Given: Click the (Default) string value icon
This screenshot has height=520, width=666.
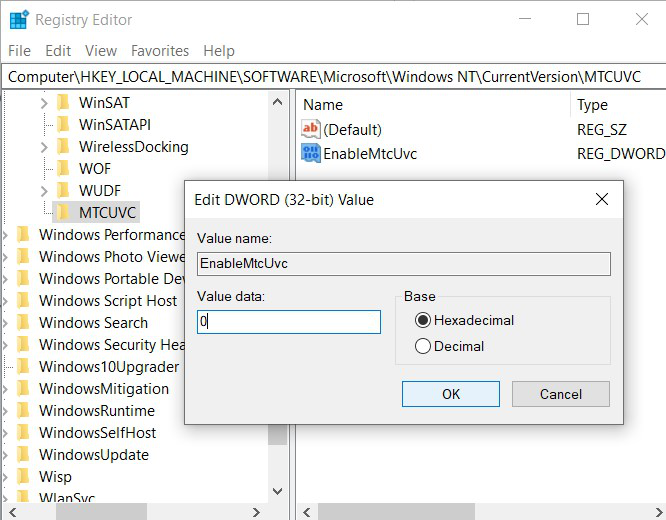Looking at the screenshot, I should [x=311, y=129].
